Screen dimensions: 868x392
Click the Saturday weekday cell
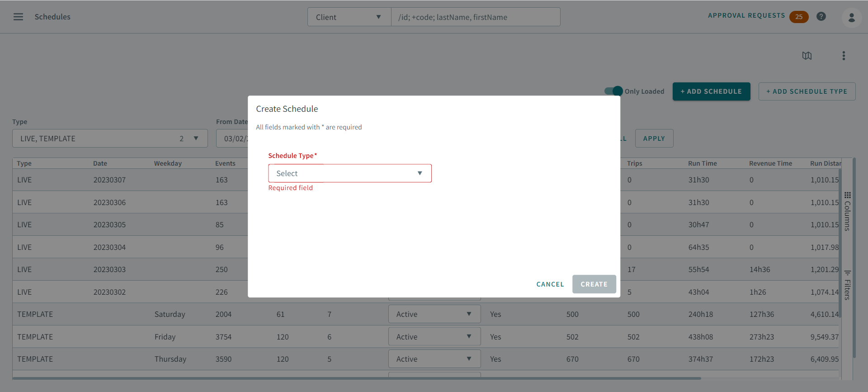170,314
